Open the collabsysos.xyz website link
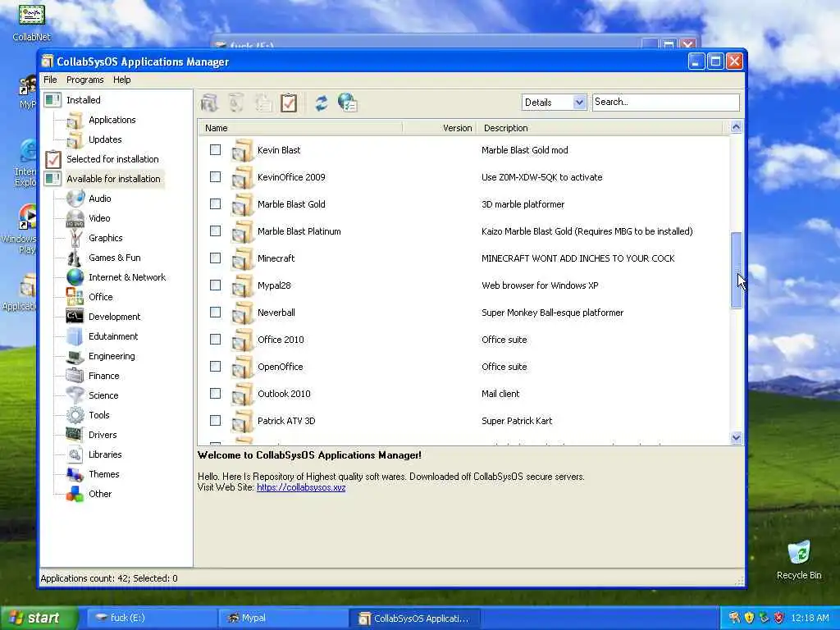Image resolution: width=840 pixels, height=630 pixels. point(301,487)
